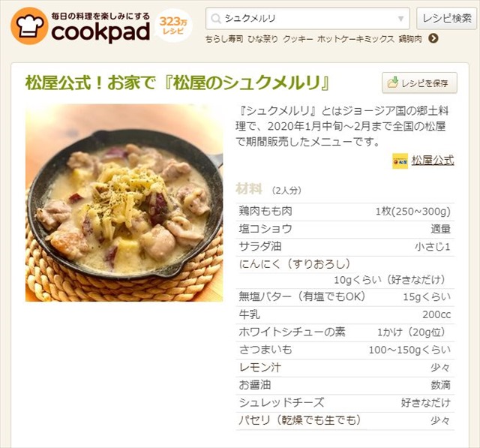The image size is (480, 448).
Task: Click the magnifying glass search icon
Action: point(216,19)
